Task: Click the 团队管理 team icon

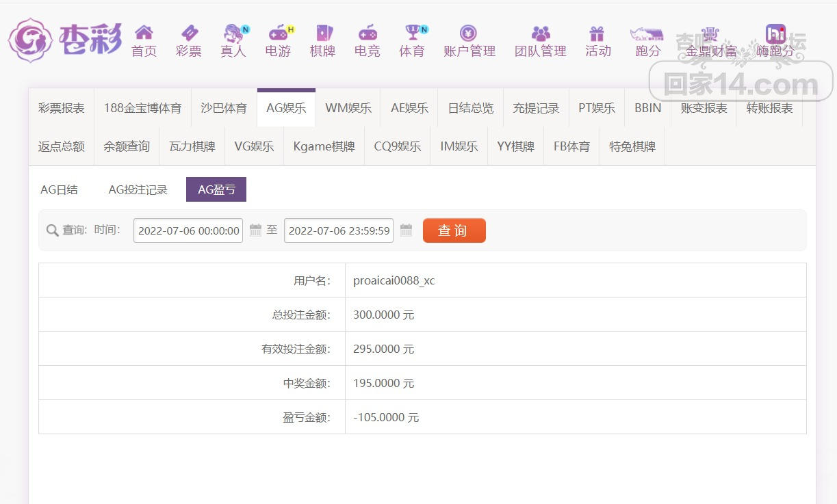Action: coord(541,33)
